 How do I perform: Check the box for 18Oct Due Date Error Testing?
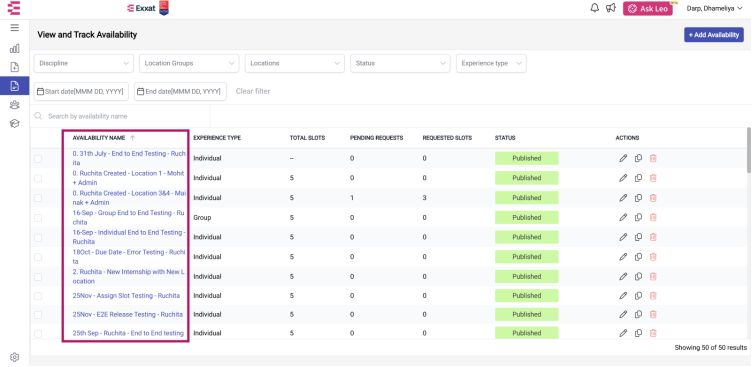(x=38, y=257)
